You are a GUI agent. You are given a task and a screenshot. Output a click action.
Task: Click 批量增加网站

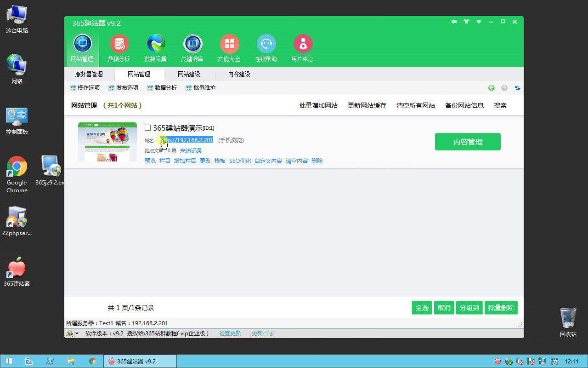coord(318,105)
